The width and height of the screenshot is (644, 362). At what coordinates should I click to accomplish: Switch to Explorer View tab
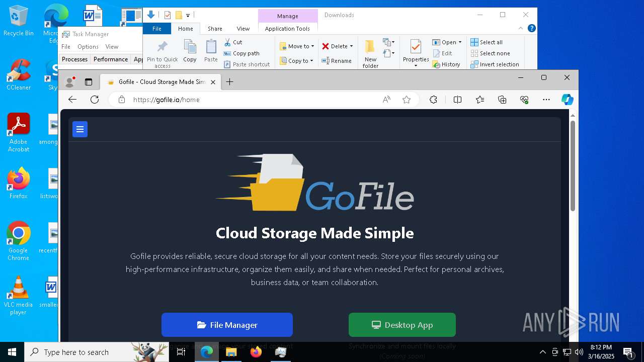click(243, 29)
